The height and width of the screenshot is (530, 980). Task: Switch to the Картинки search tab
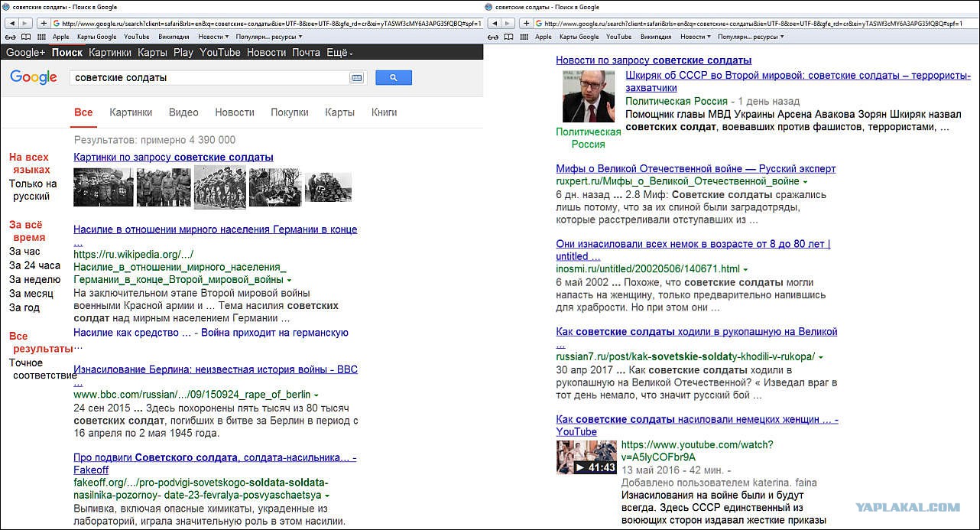pos(131,112)
